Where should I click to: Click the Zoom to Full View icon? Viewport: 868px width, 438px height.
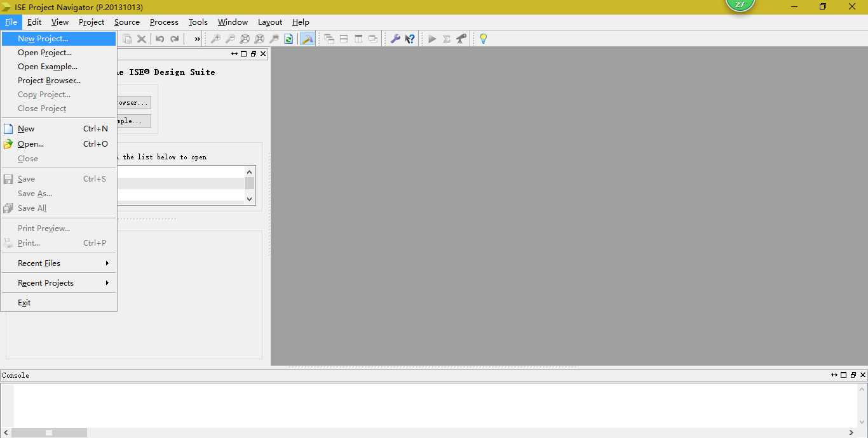click(x=245, y=39)
